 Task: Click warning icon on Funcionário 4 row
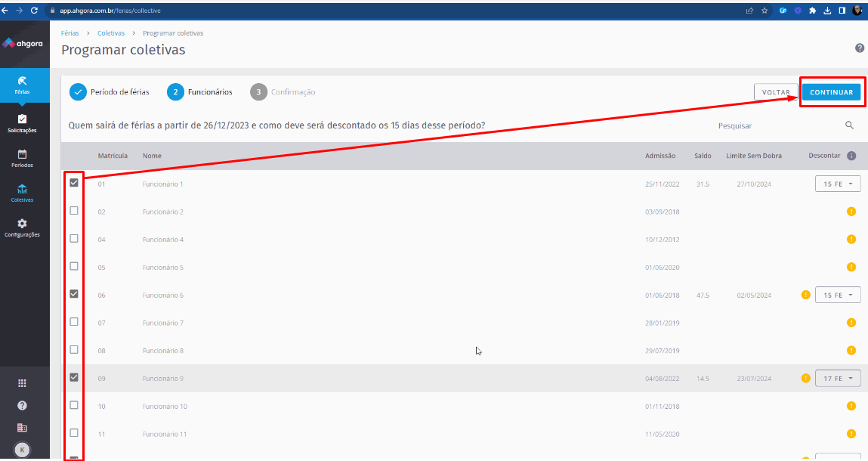[851, 240]
